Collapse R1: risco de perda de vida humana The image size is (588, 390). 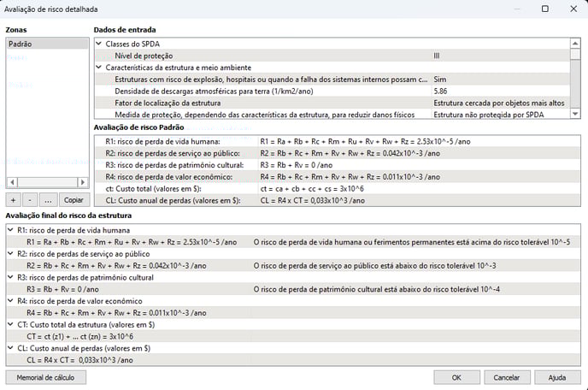[10, 230]
